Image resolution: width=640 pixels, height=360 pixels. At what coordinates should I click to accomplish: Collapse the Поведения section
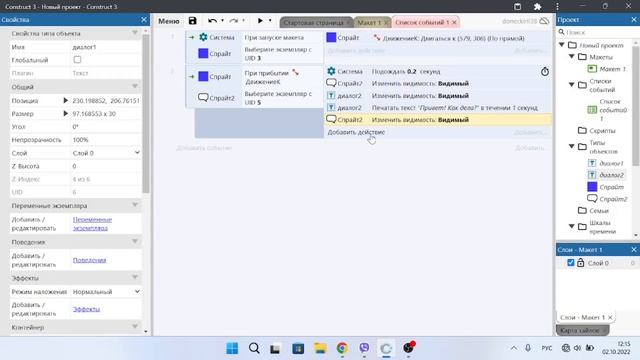click(x=135, y=242)
